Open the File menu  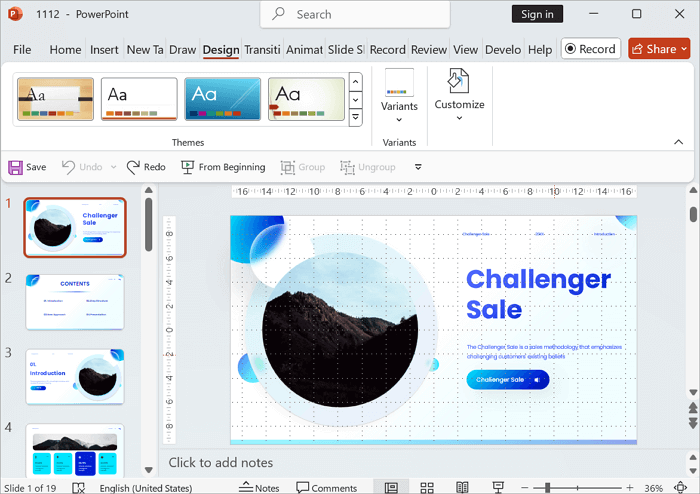click(22, 50)
